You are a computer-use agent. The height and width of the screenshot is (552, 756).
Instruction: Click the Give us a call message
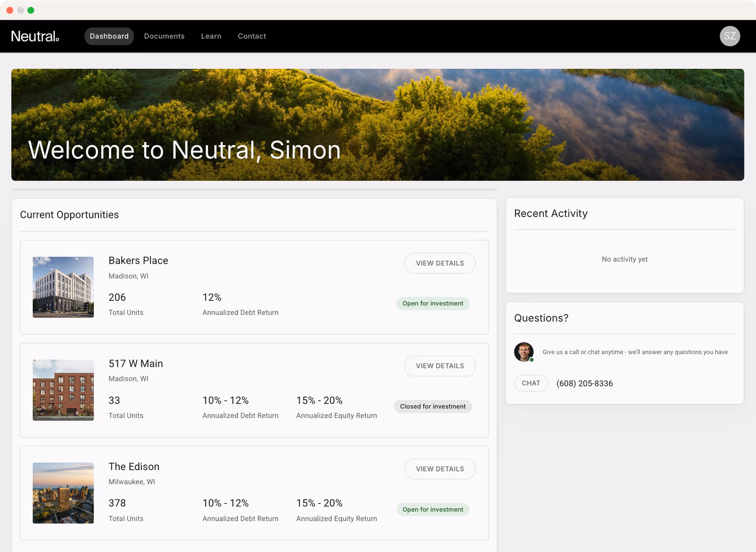(x=635, y=352)
